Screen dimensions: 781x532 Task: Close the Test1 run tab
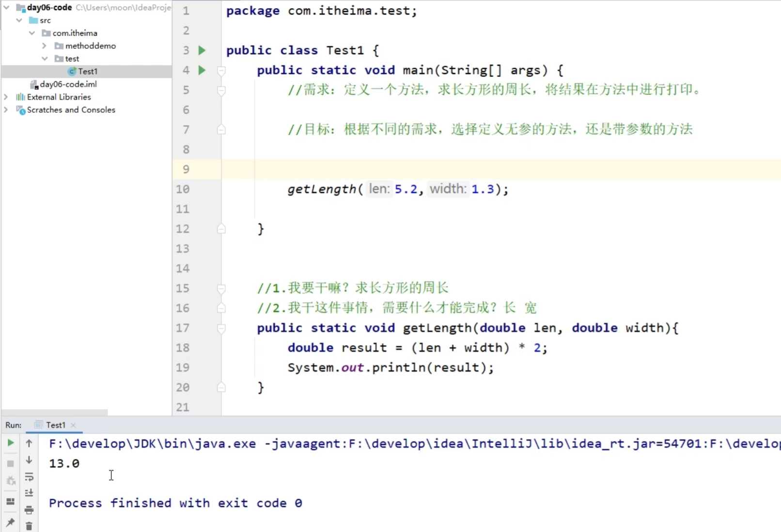tap(74, 425)
